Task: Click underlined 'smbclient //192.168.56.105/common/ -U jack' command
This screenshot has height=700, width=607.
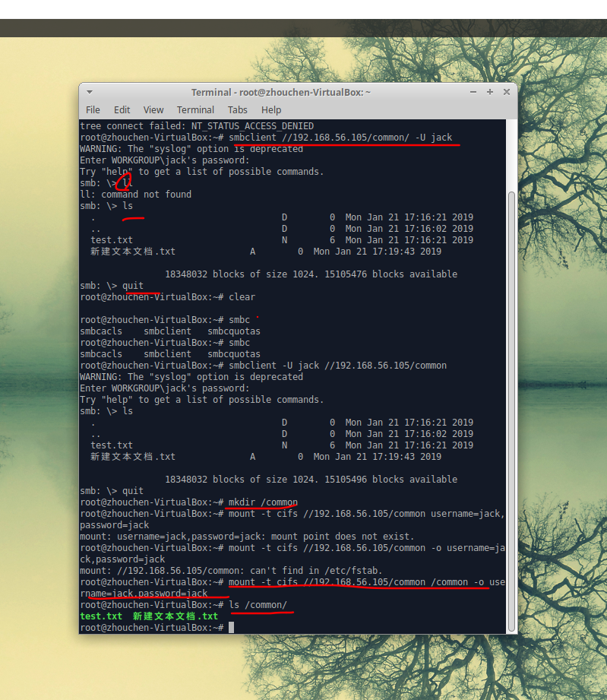Action: [340, 138]
